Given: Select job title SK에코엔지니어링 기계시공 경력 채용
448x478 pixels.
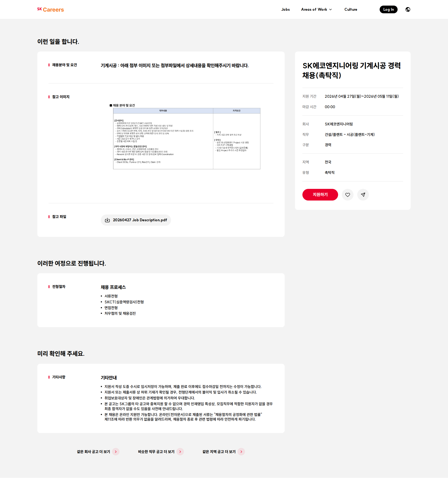Looking at the screenshot, I should pos(352,70).
